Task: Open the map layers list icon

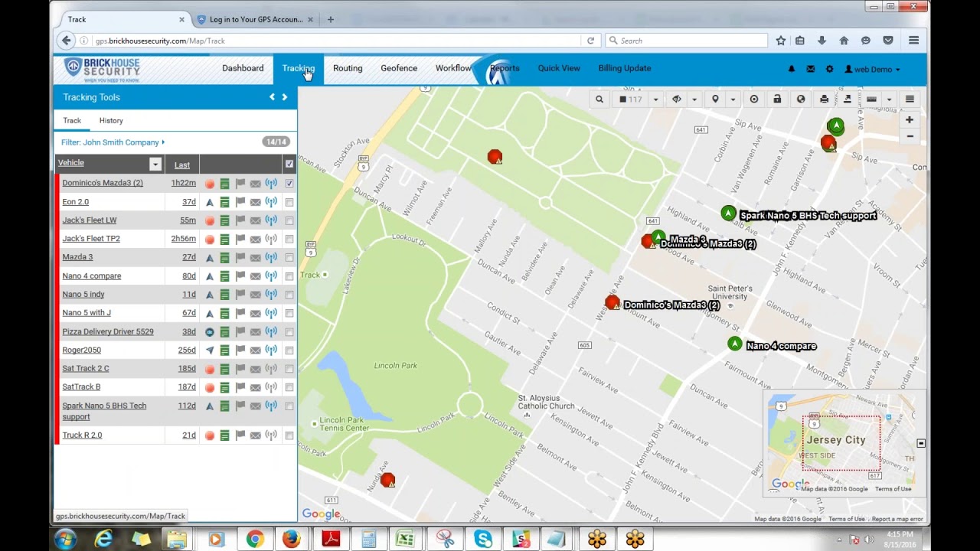Action: pyautogui.click(x=910, y=99)
